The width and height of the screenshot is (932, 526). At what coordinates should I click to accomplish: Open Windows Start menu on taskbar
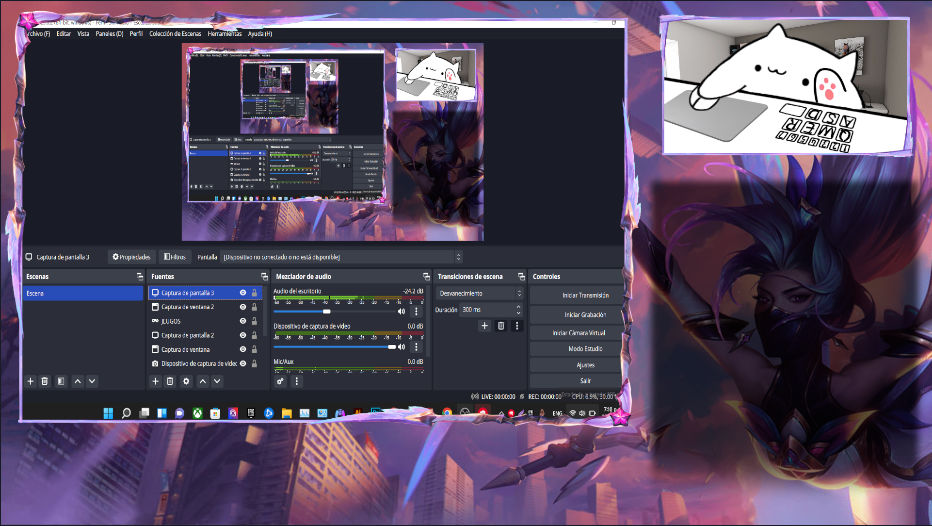pos(108,413)
